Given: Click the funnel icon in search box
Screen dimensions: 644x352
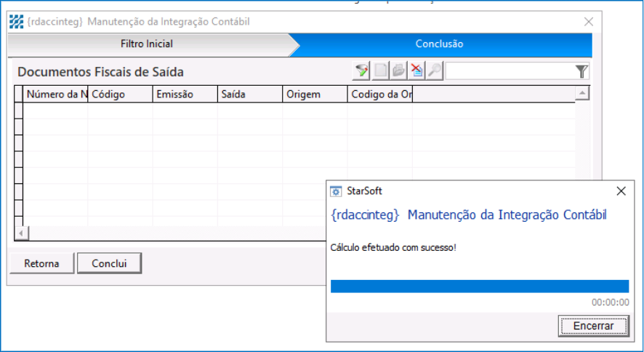Looking at the screenshot, I should 581,71.
